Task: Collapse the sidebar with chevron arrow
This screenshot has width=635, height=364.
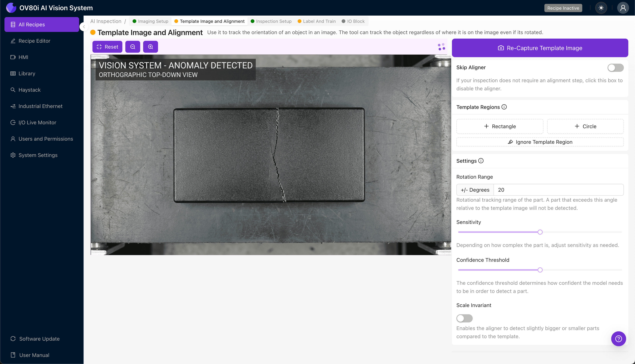Action: tap(84, 27)
